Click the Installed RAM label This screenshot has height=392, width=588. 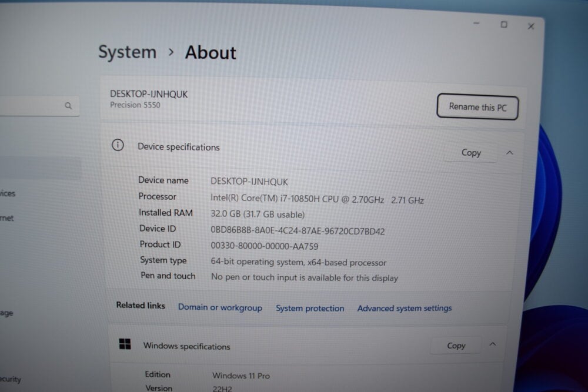click(166, 213)
